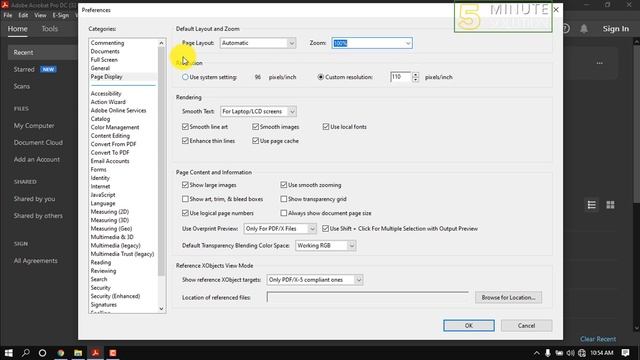Open the three-dots more options in Acrobat

click(x=599, y=63)
